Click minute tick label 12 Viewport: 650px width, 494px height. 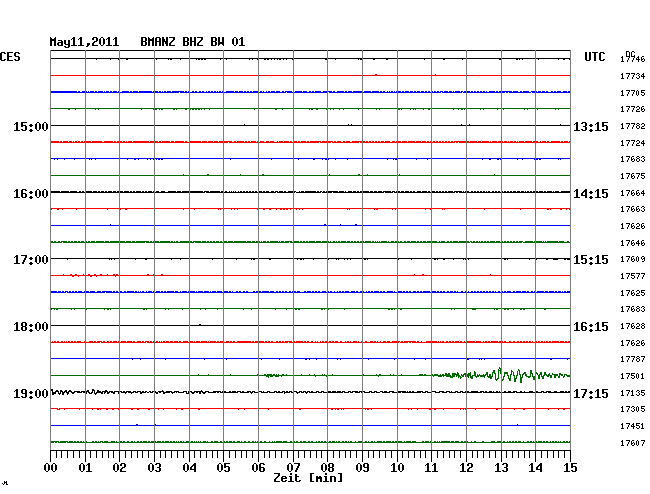(466, 468)
